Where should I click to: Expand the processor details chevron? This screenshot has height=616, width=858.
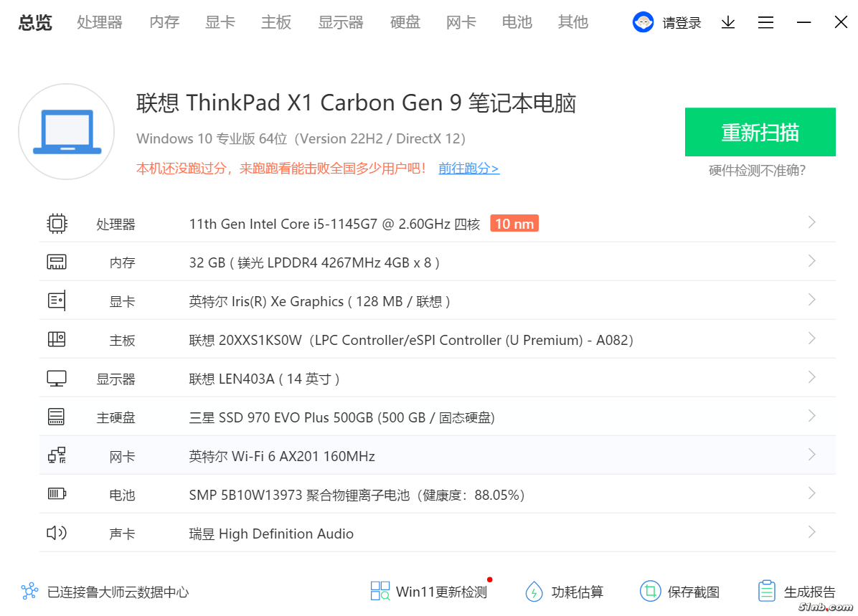pyautogui.click(x=811, y=222)
